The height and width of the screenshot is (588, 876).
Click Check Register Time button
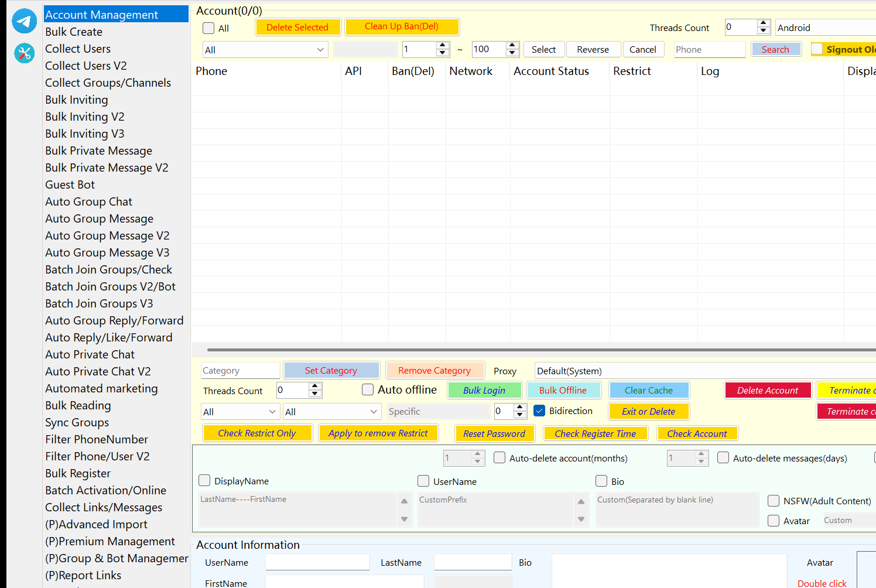click(x=596, y=433)
